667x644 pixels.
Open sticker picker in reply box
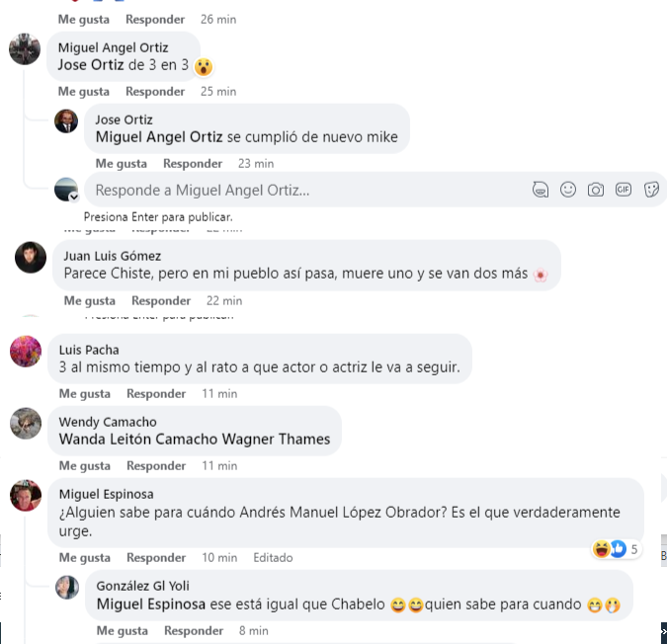point(651,190)
